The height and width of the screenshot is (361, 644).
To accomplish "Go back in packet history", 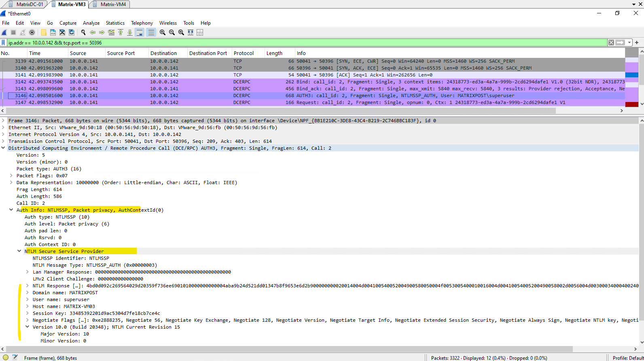I will [93, 32].
